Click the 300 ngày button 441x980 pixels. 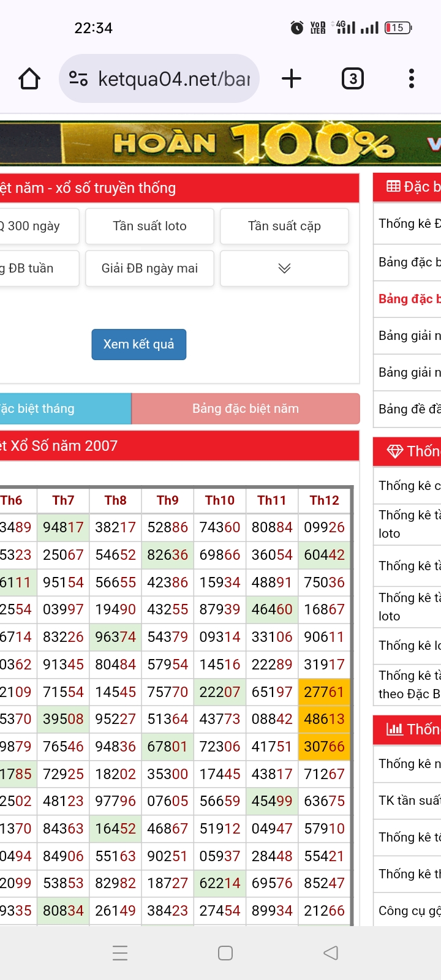click(39, 226)
